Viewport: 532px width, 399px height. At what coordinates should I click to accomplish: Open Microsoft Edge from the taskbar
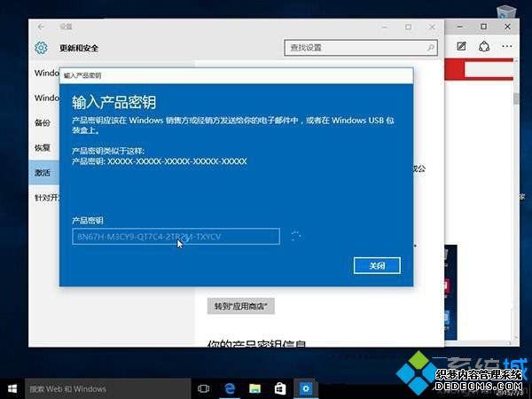(230, 389)
